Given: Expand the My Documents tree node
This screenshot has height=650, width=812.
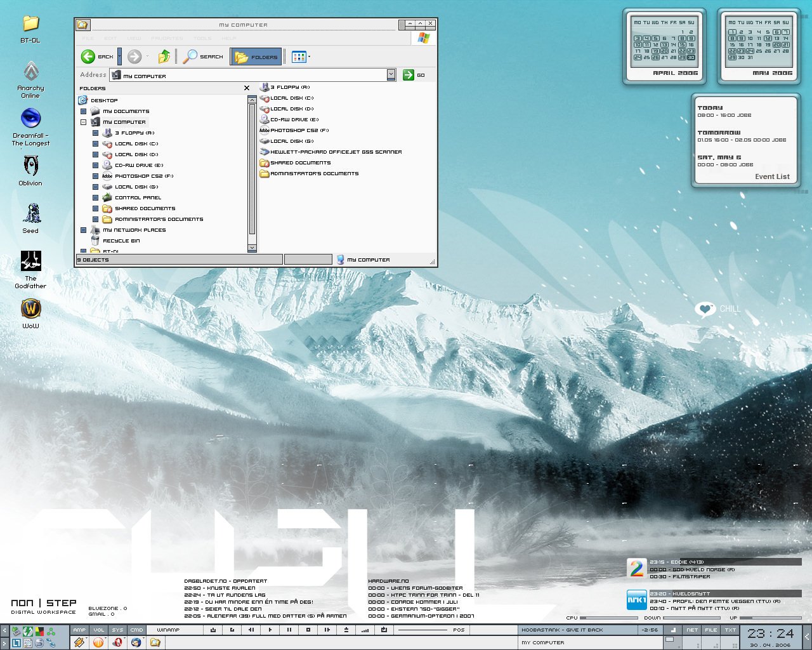Looking at the screenshot, I should coord(83,111).
